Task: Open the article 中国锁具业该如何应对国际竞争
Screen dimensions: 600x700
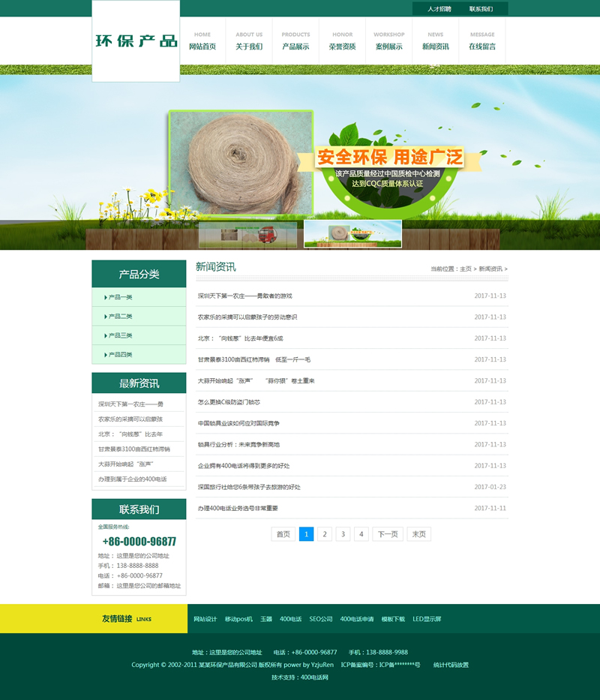Action: click(x=238, y=423)
